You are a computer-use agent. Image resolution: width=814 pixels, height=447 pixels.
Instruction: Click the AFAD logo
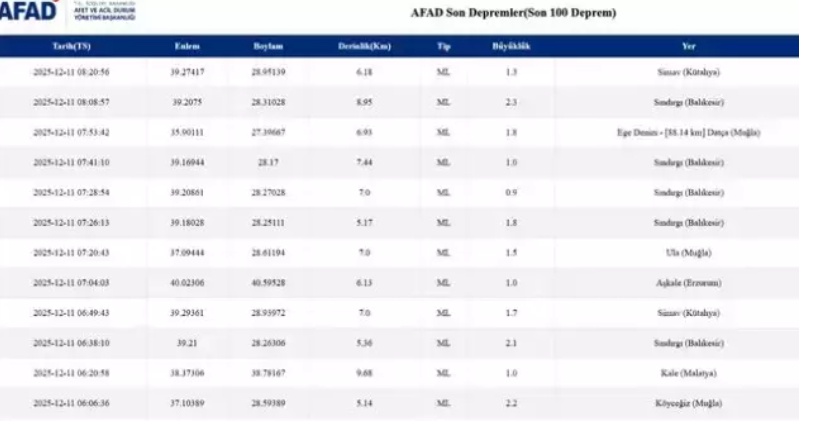30,14
